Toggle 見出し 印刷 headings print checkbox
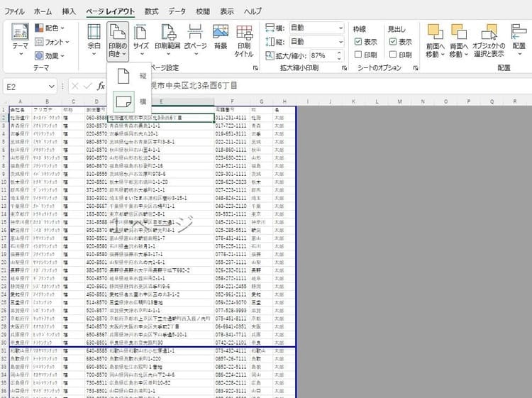Viewport: 532px width, 398px height. [x=393, y=55]
